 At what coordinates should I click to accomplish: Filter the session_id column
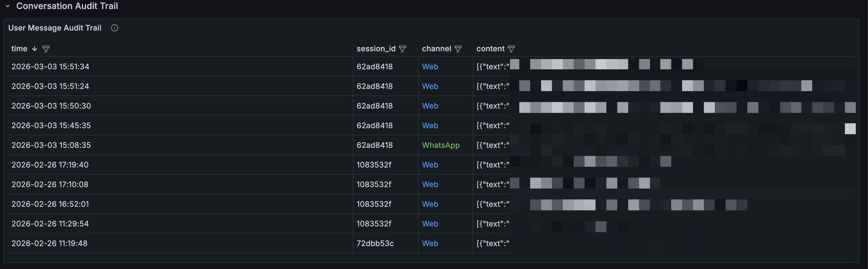tap(402, 49)
